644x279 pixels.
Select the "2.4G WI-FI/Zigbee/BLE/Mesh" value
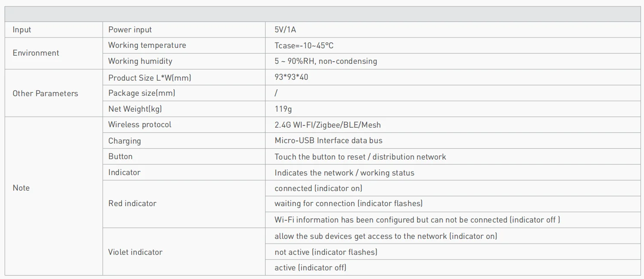pyautogui.click(x=328, y=125)
